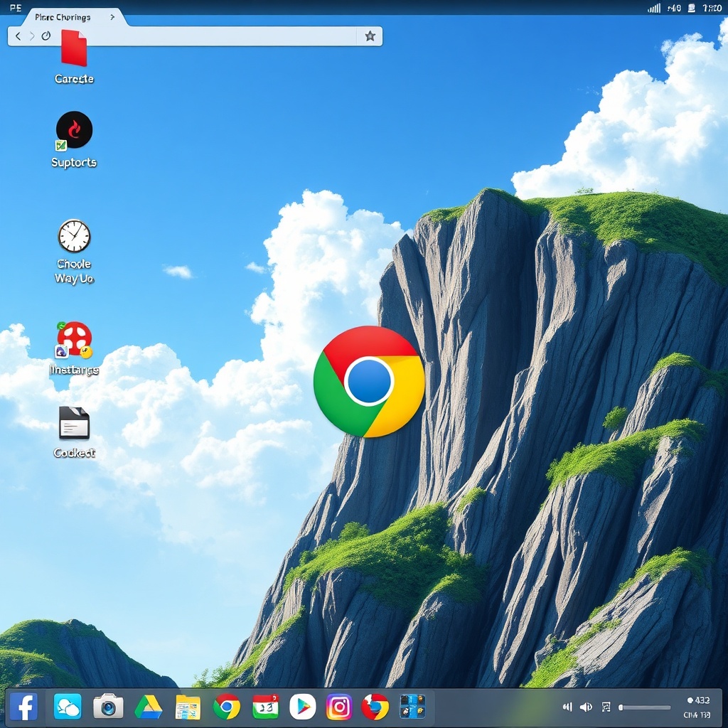Open the red-blue browser icon after Instagram

(x=375, y=707)
